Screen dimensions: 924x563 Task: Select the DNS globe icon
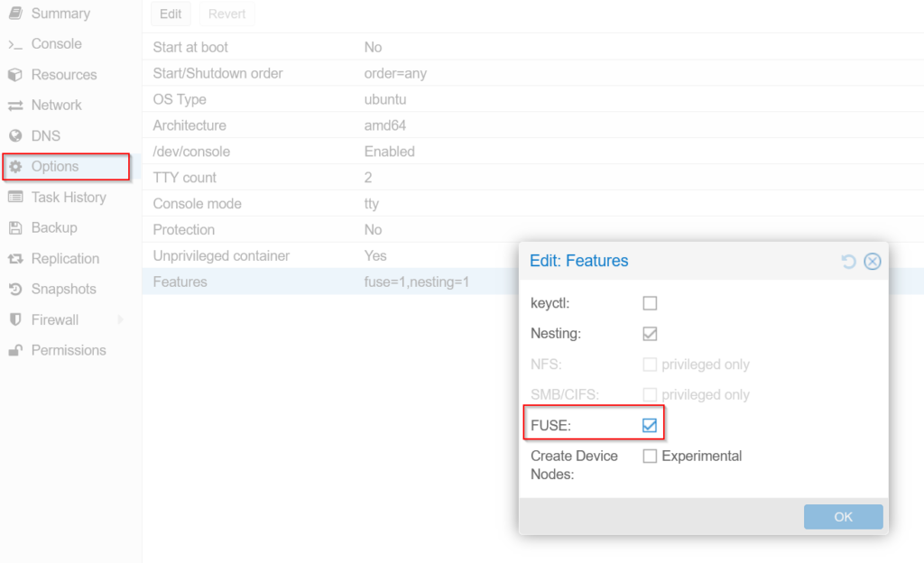(x=16, y=135)
